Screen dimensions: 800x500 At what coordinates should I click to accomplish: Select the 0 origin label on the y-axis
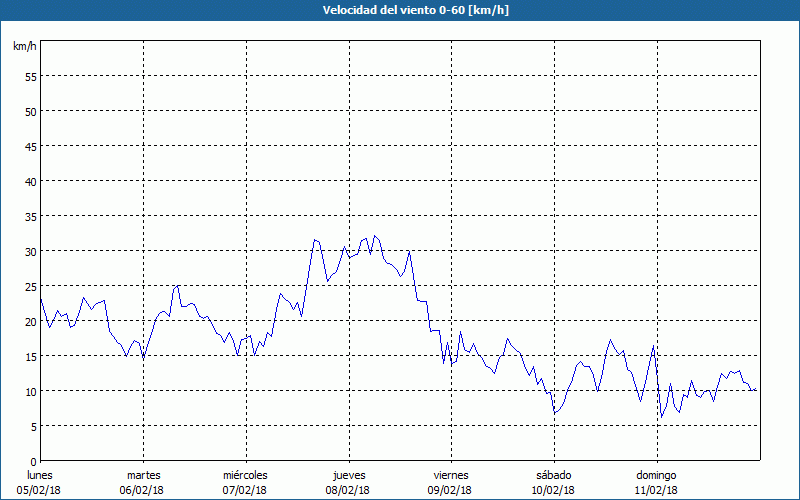(x=33, y=461)
